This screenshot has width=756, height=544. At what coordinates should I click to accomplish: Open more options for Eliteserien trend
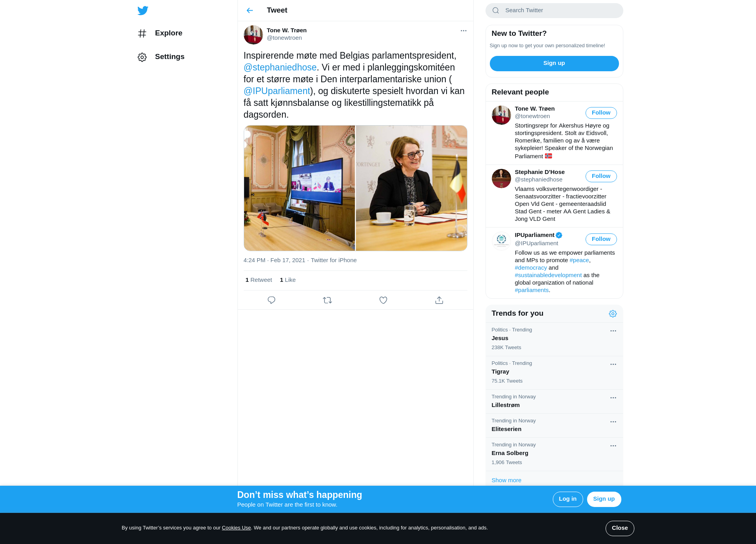[x=613, y=422]
